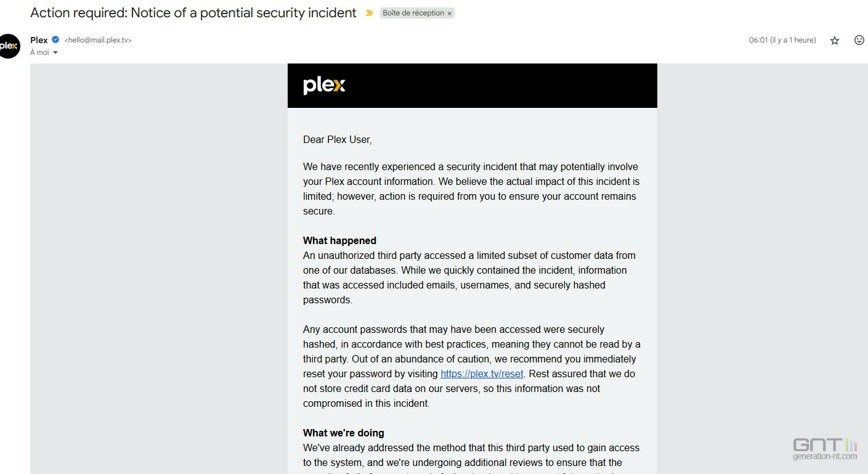The image size is (868, 474).
Task: Click the À moi recipient text
Action: pos(39,52)
